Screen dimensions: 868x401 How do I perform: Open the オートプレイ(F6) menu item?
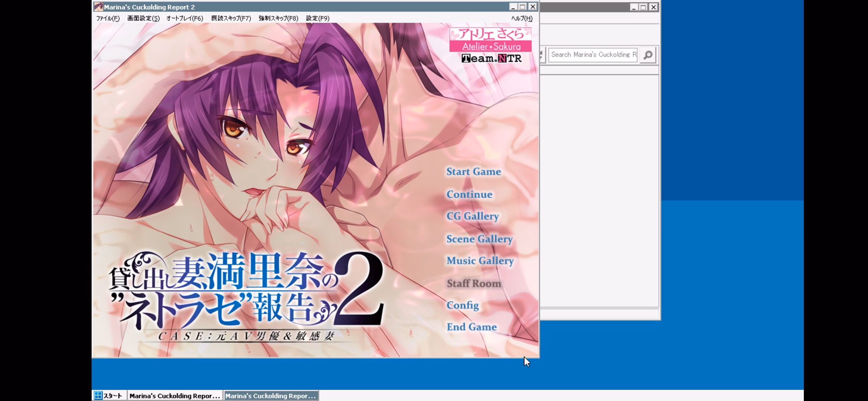[184, 18]
